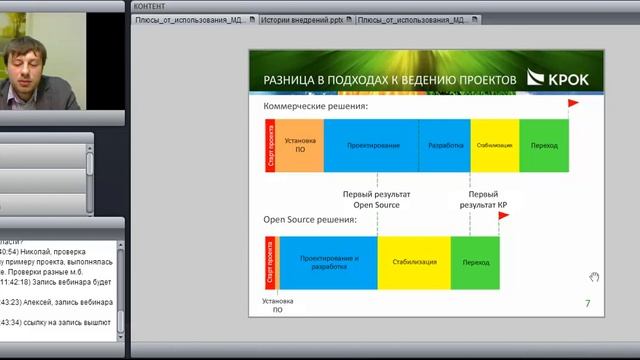The height and width of the screenshot is (360, 640).
Task: Select the active Плюсы_от_использования tab beside КОНТЕНТ header
Action: [195, 20]
